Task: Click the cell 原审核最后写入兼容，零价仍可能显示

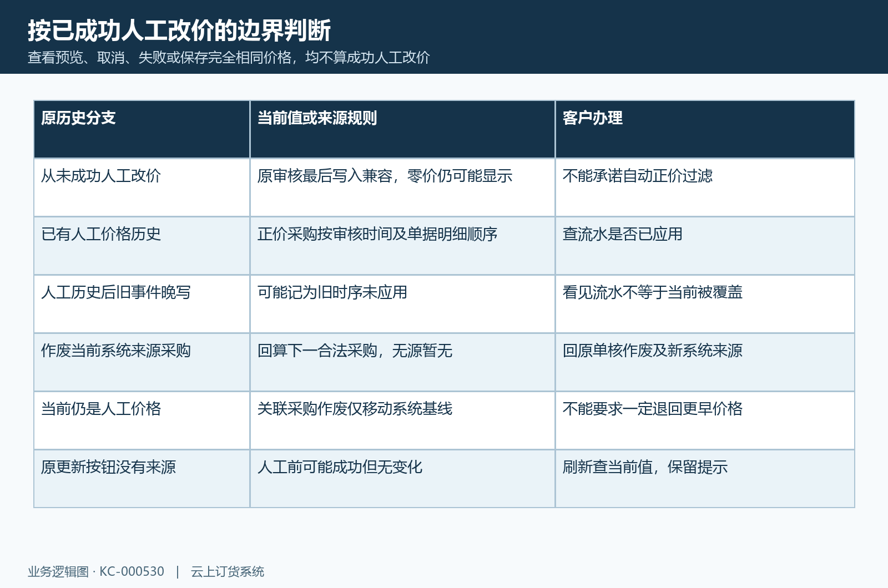Action: coord(402,187)
